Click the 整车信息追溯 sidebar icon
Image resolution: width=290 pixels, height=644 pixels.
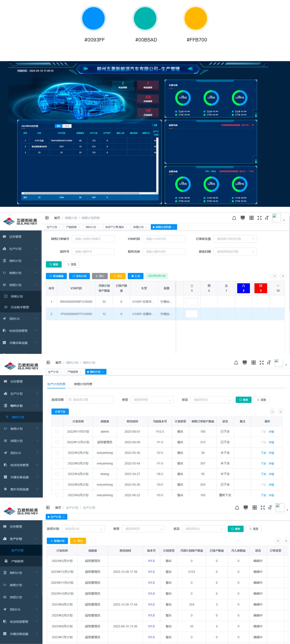(x=5, y=489)
